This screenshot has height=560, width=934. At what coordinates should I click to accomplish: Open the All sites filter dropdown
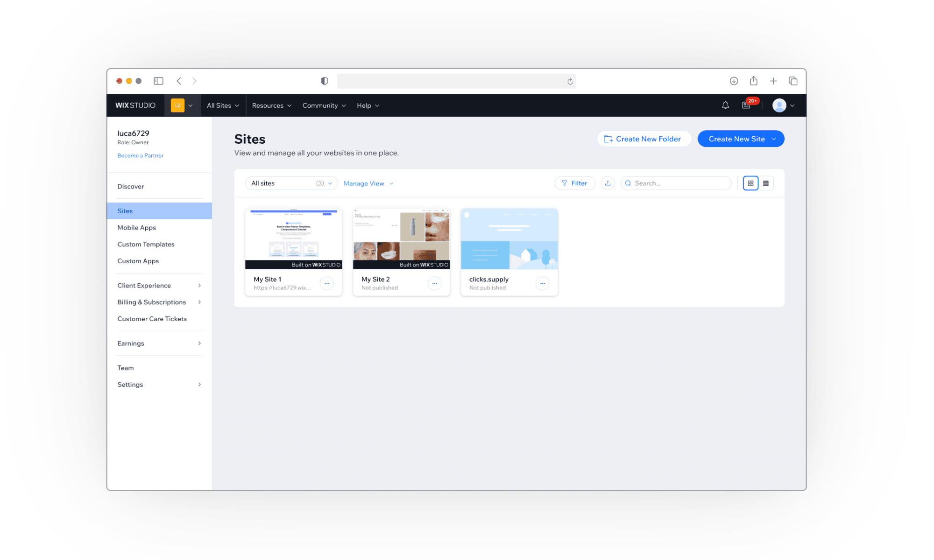tap(291, 183)
